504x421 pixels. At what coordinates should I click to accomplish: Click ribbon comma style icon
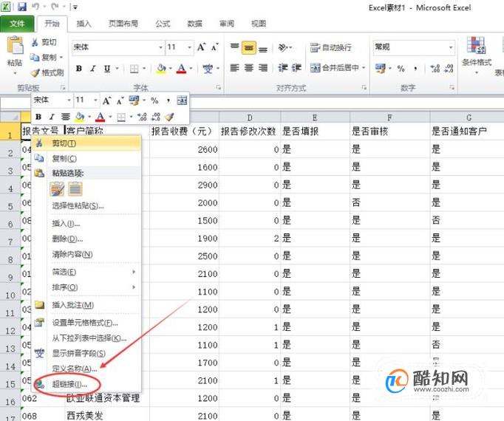415,68
